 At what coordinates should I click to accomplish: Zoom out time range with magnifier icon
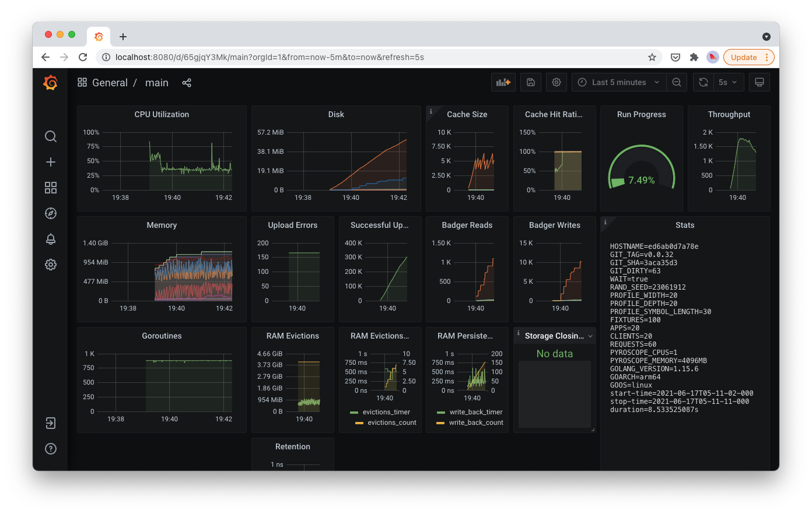point(677,82)
